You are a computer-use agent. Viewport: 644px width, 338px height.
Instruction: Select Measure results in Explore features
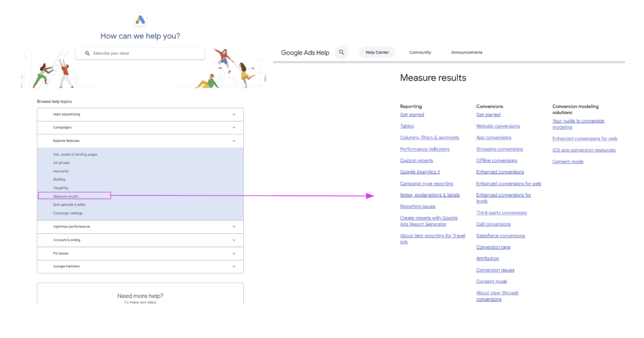tap(65, 196)
